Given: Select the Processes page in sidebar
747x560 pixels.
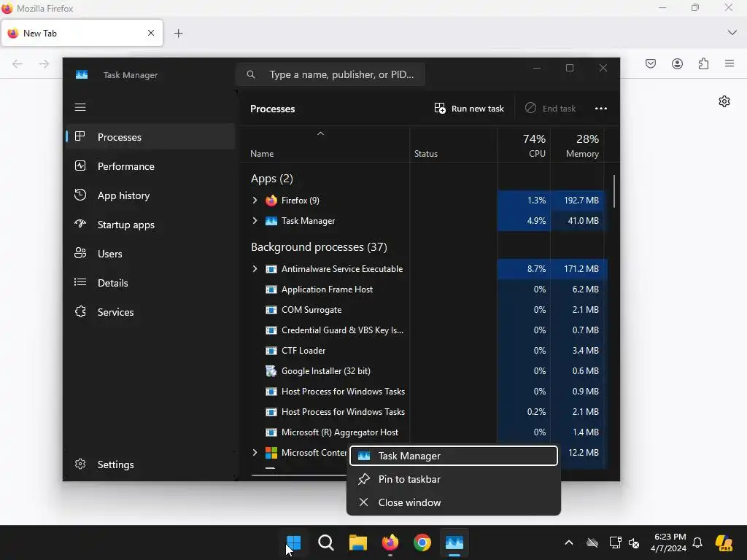Looking at the screenshot, I should [150, 137].
